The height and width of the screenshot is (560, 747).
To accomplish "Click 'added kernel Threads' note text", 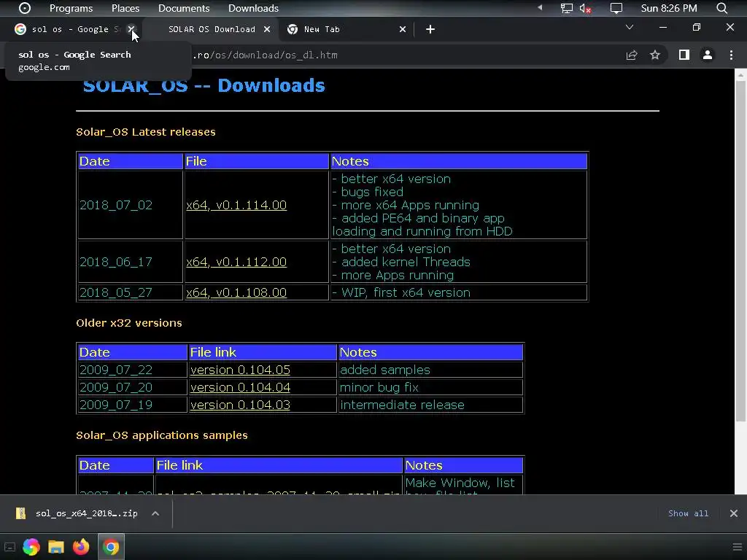I will pyautogui.click(x=406, y=262).
